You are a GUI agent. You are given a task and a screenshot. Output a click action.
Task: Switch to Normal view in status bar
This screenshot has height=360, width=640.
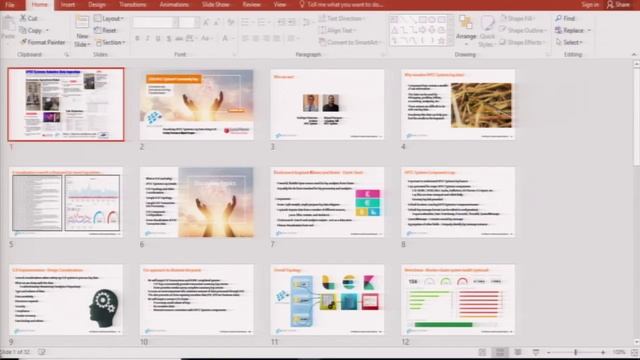pyautogui.click(x=482, y=352)
